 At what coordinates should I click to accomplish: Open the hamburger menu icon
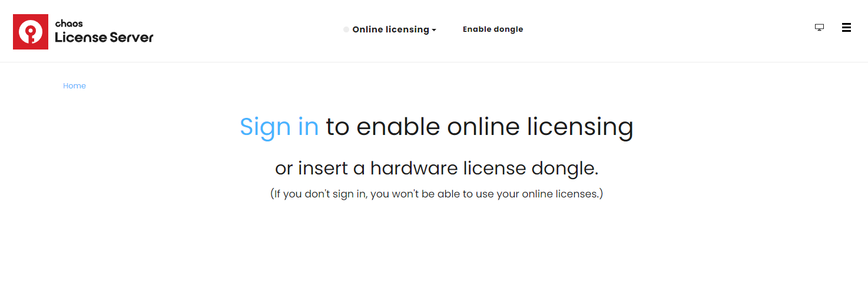pos(846,28)
